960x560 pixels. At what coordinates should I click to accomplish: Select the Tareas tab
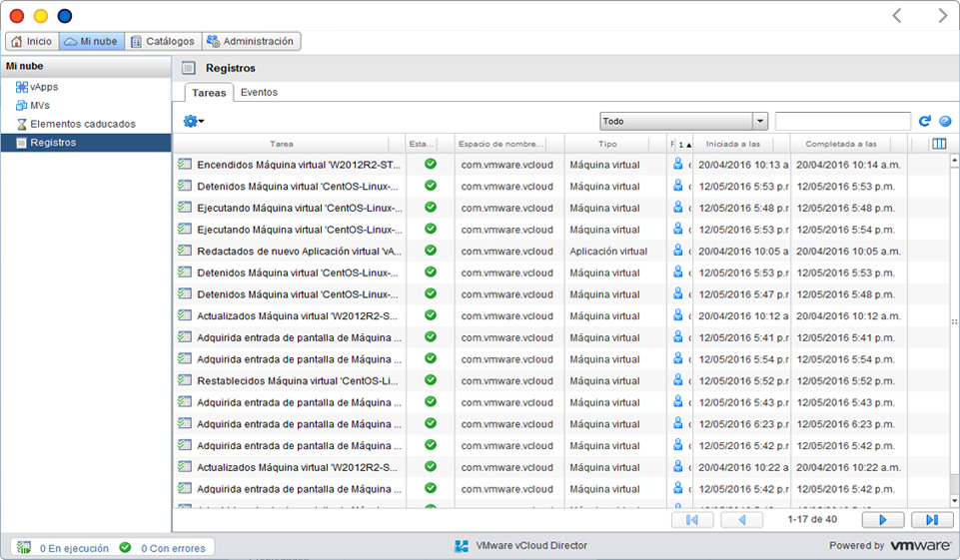(209, 93)
